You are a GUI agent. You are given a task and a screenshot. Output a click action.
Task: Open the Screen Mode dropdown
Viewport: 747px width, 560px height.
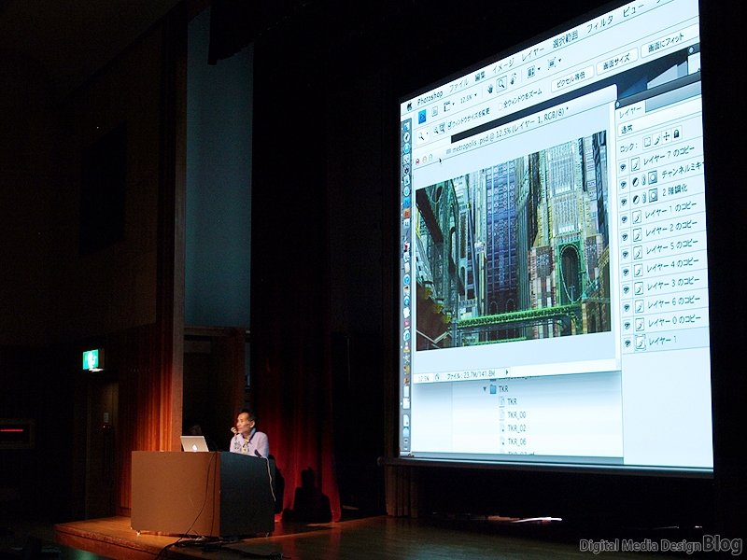[x=554, y=63]
